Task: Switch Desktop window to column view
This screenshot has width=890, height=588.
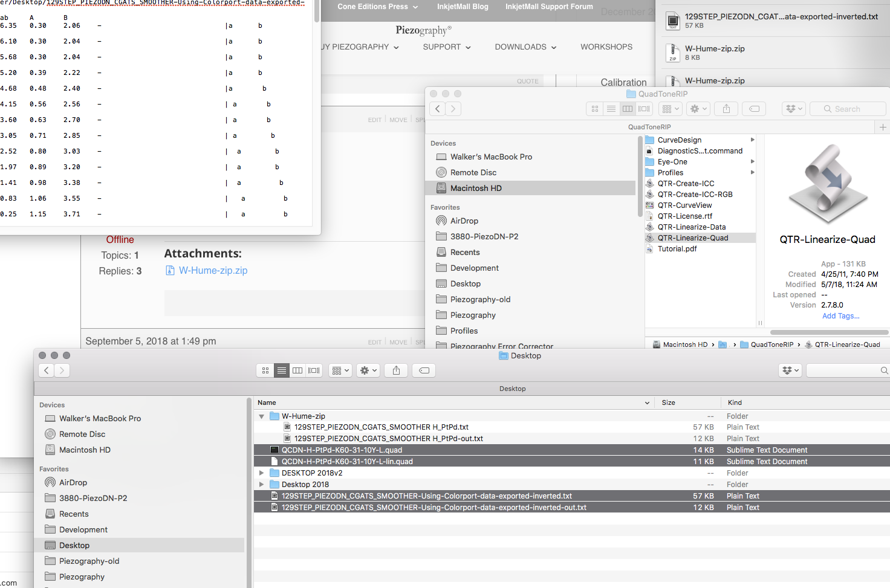Action: point(297,370)
